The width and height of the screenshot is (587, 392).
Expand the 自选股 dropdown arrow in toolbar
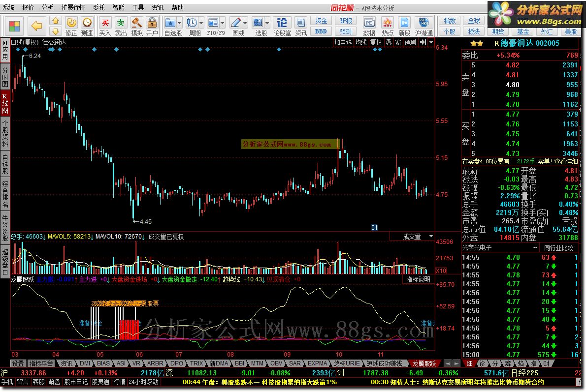[180, 23]
